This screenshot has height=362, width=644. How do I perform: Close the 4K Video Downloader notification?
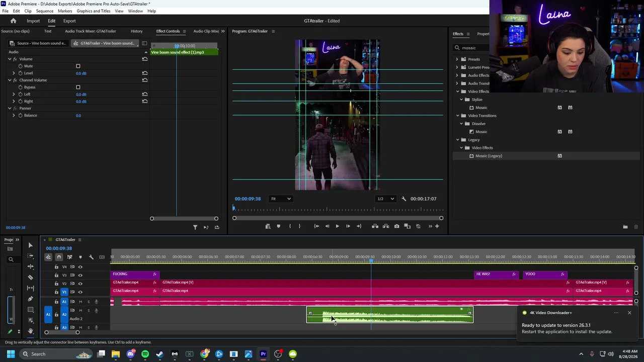pyautogui.click(x=629, y=313)
